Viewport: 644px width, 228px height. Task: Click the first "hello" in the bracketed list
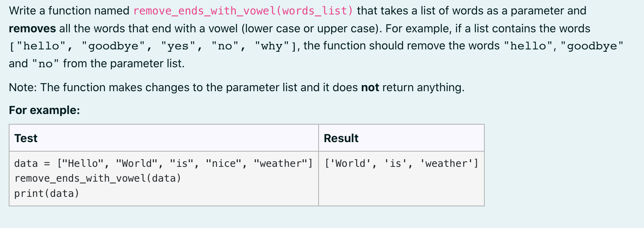[x=41, y=46]
